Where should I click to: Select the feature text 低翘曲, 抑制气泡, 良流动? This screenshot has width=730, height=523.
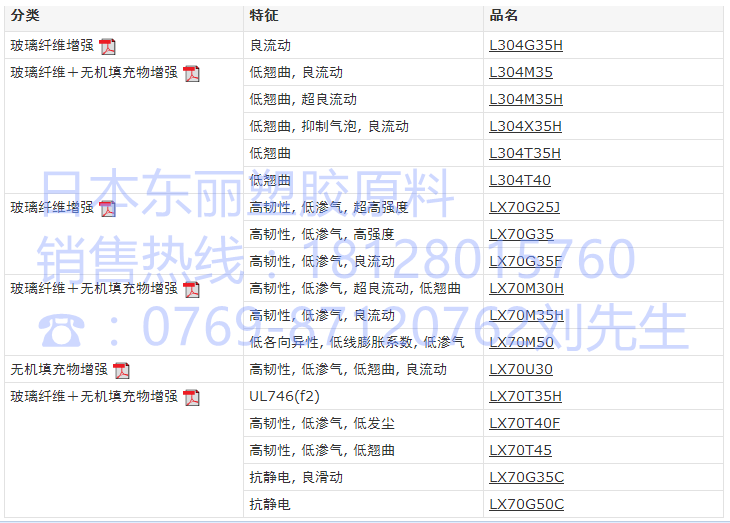(x=329, y=126)
